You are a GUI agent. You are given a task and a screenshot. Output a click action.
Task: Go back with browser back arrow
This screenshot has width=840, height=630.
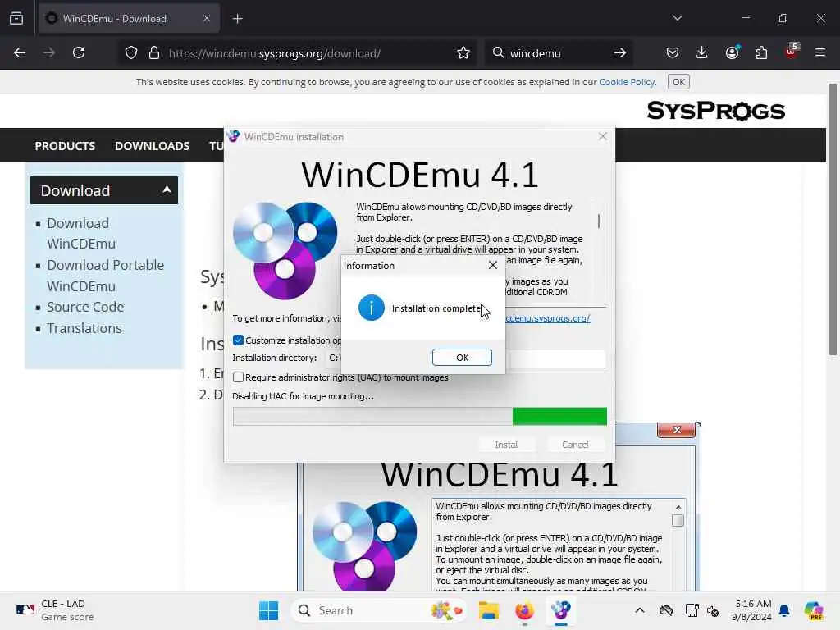[x=20, y=53]
